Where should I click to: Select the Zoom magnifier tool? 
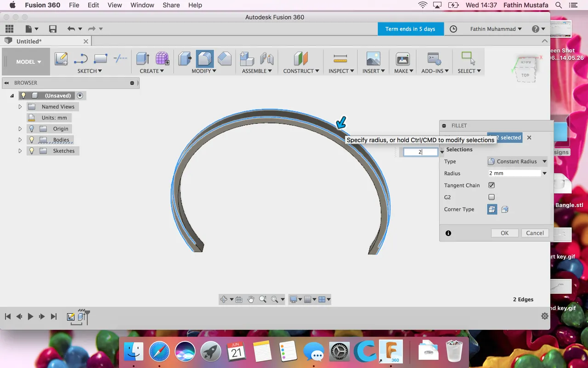coord(263,299)
